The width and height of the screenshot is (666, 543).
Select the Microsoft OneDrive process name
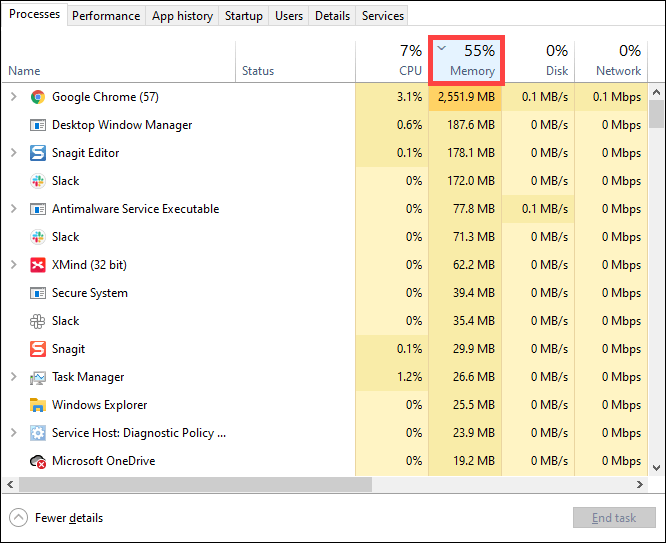click(x=103, y=461)
